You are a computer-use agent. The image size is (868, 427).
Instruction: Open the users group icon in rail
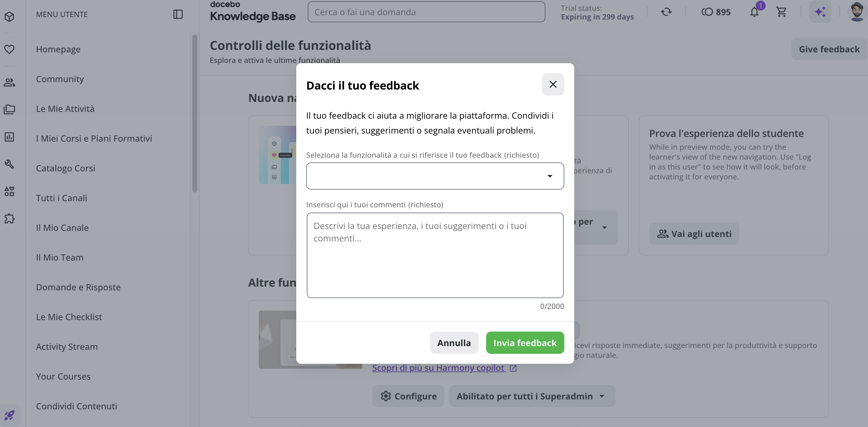click(9, 82)
